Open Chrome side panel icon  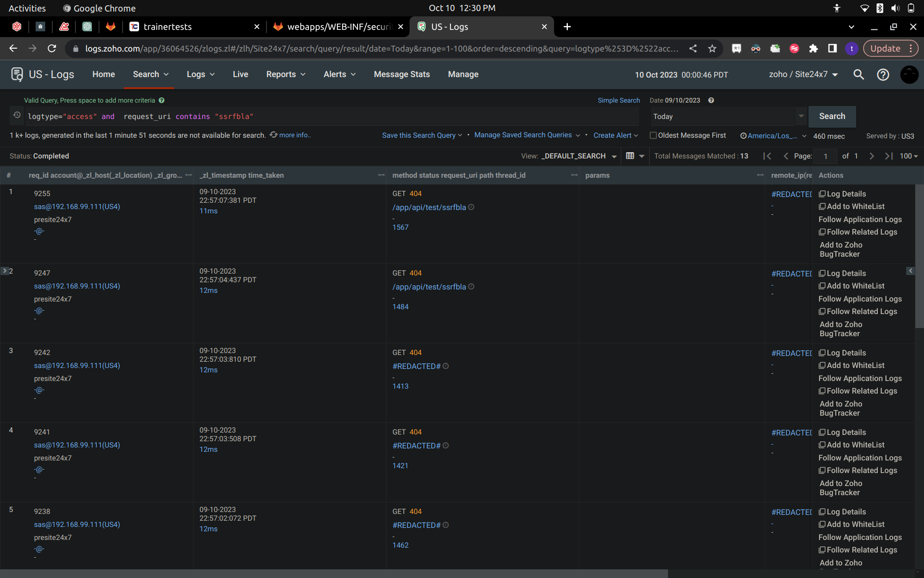click(x=833, y=48)
